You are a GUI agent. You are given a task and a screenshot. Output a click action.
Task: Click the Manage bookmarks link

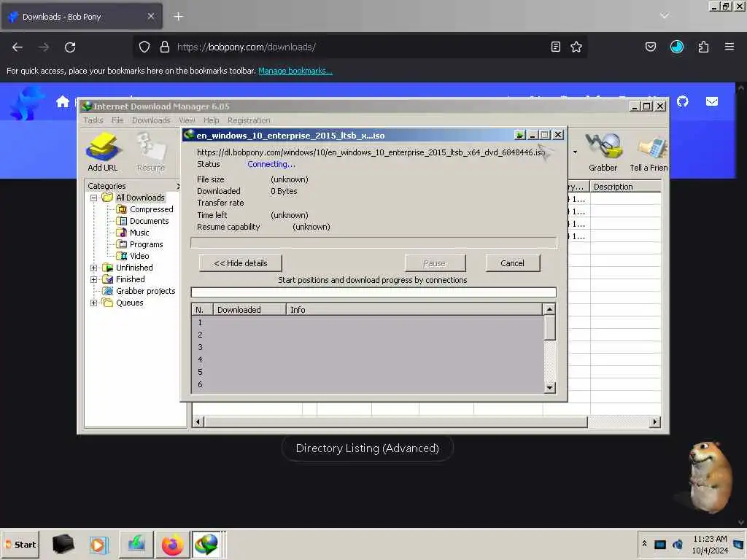[x=295, y=71]
